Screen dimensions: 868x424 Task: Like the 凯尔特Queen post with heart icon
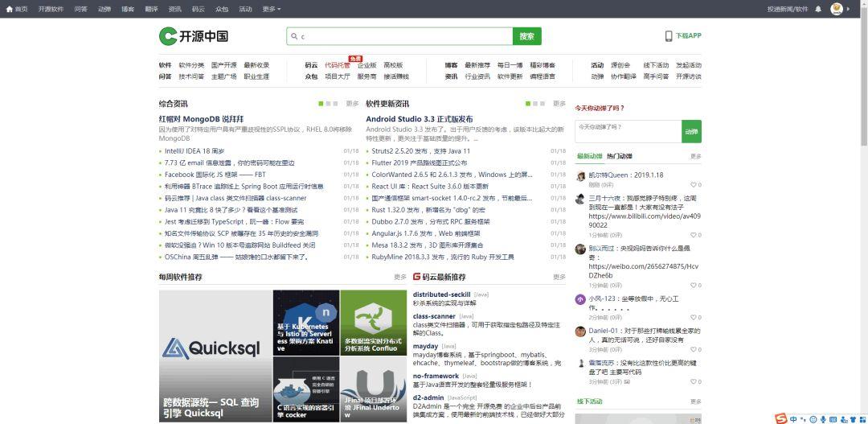point(693,185)
